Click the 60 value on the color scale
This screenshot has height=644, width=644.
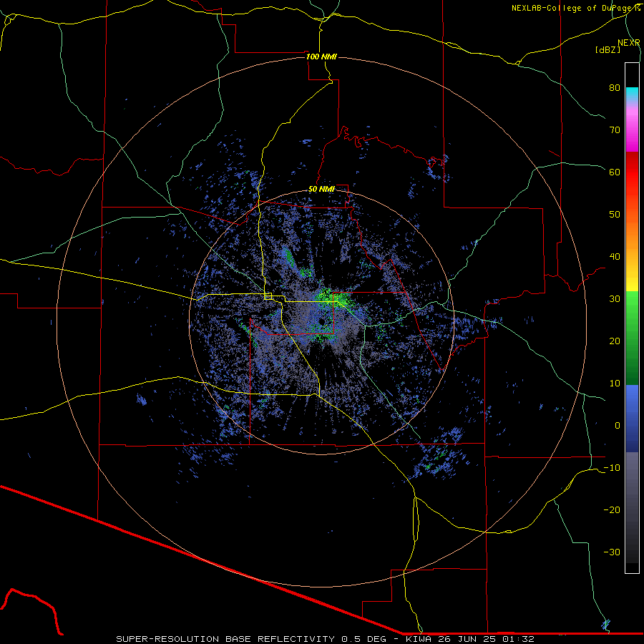(615, 172)
